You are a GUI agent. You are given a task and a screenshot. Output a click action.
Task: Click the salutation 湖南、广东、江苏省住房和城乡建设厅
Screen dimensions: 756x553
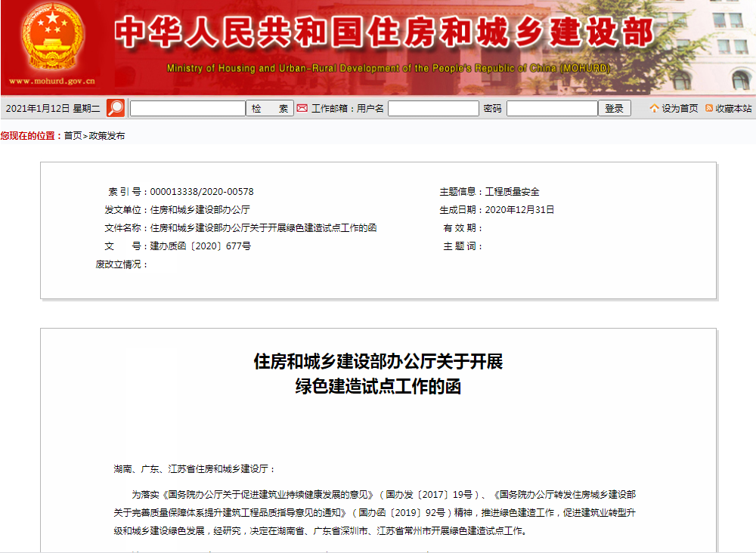(x=194, y=469)
